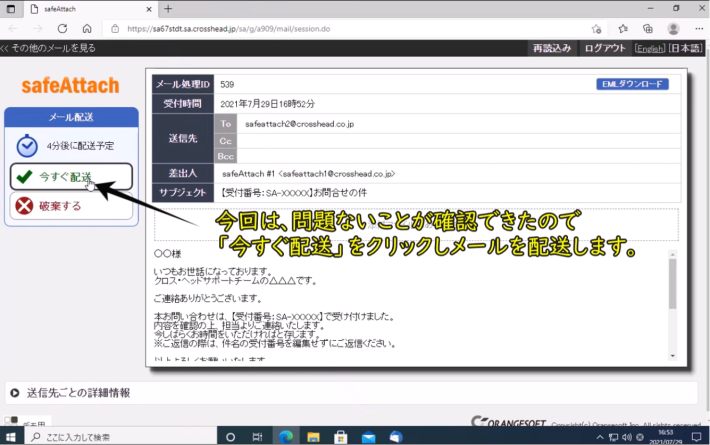The image size is (710, 445).
Task: Open a new browser tab
Action: (168, 9)
